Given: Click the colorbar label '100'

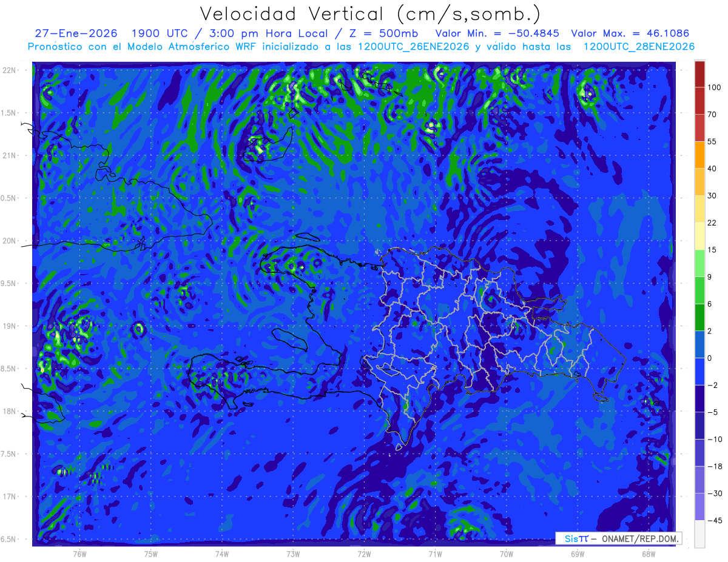Looking at the screenshot, I should click(x=714, y=88).
